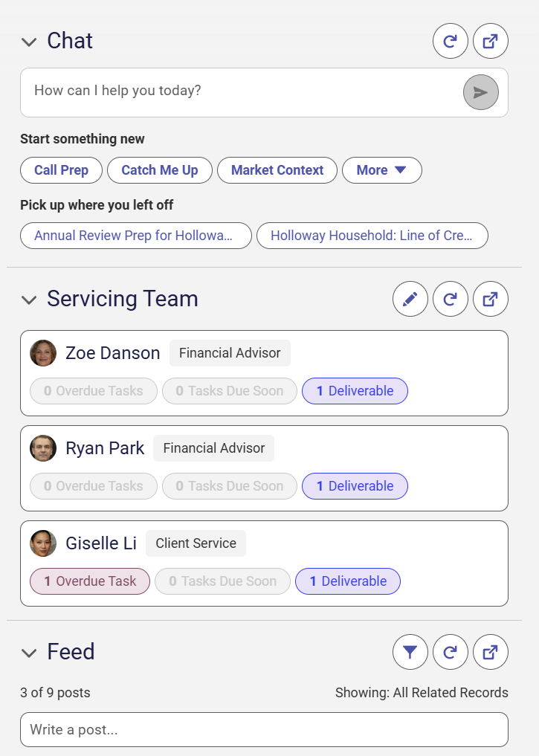539x756 pixels.
Task: Refresh the Chat section
Action: tap(451, 41)
